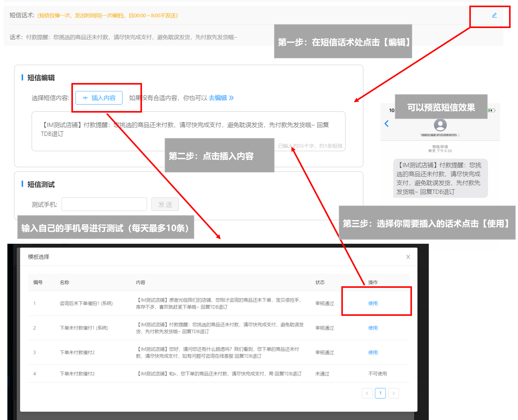Click the 插入内容 button
This screenshot has height=420, width=518.
coord(99,98)
